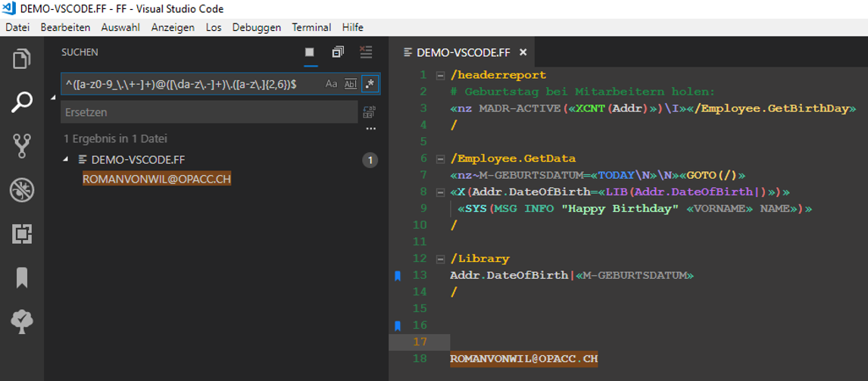Open the Terminal menu
Viewport: 868px width, 381px height.
[311, 27]
